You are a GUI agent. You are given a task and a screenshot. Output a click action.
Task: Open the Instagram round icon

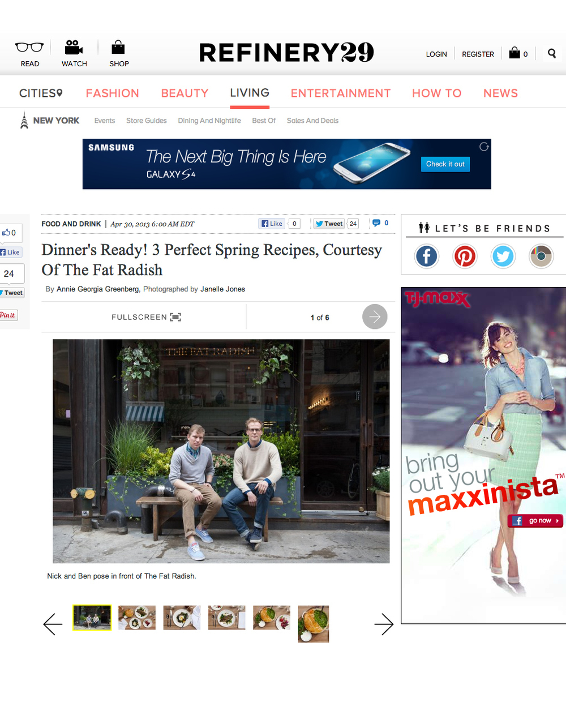point(541,256)
